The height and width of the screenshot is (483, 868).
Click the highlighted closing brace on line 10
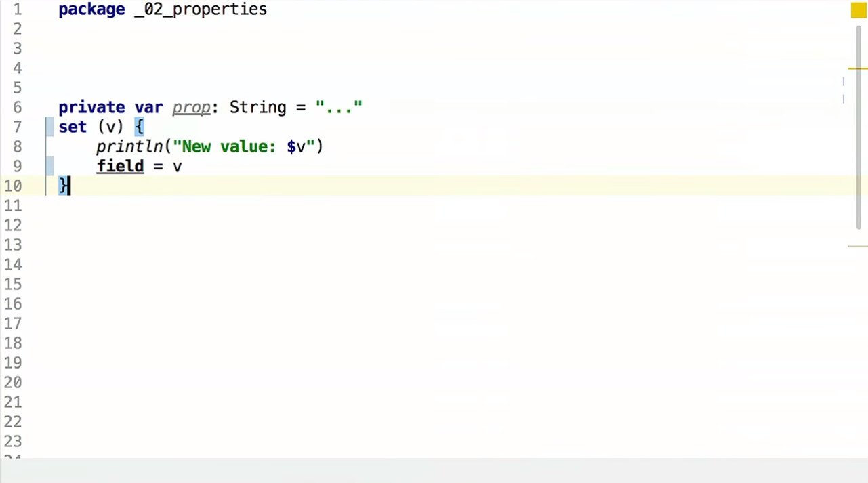[64, 186]
